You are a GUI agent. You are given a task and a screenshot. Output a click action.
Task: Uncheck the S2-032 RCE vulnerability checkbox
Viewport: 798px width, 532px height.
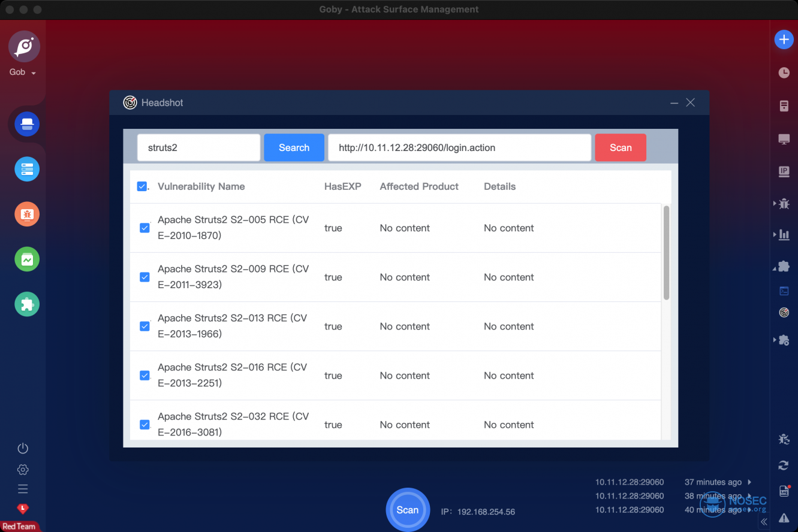click(x=144, y=424)
